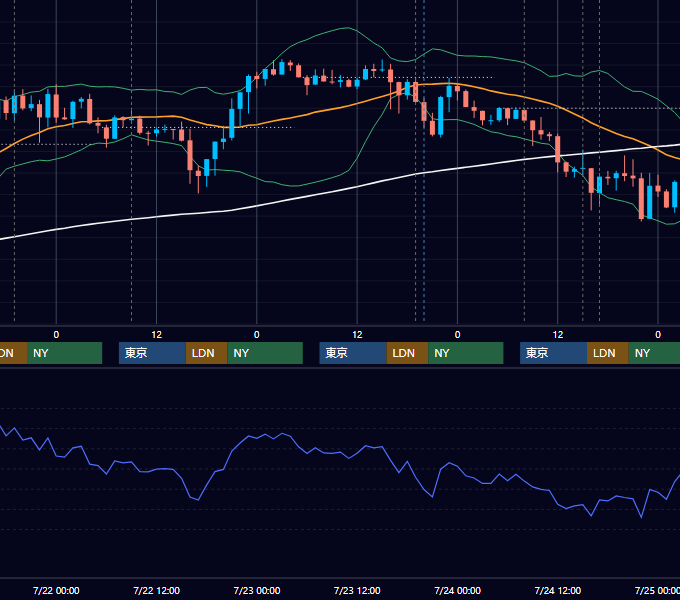This screenshot has width=680, height=600.
Task: Select the 東京 session block above 7/24 12:00
Action: (x=554, y=353)
